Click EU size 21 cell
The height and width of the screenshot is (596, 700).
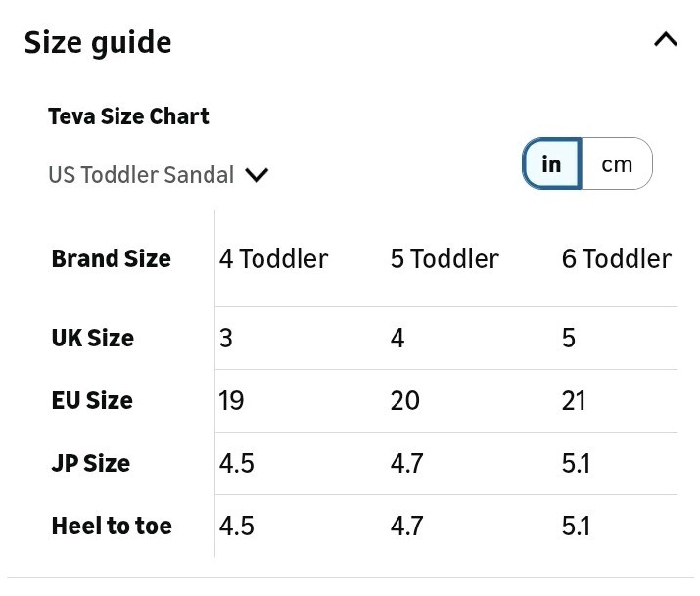coord(573,400)
